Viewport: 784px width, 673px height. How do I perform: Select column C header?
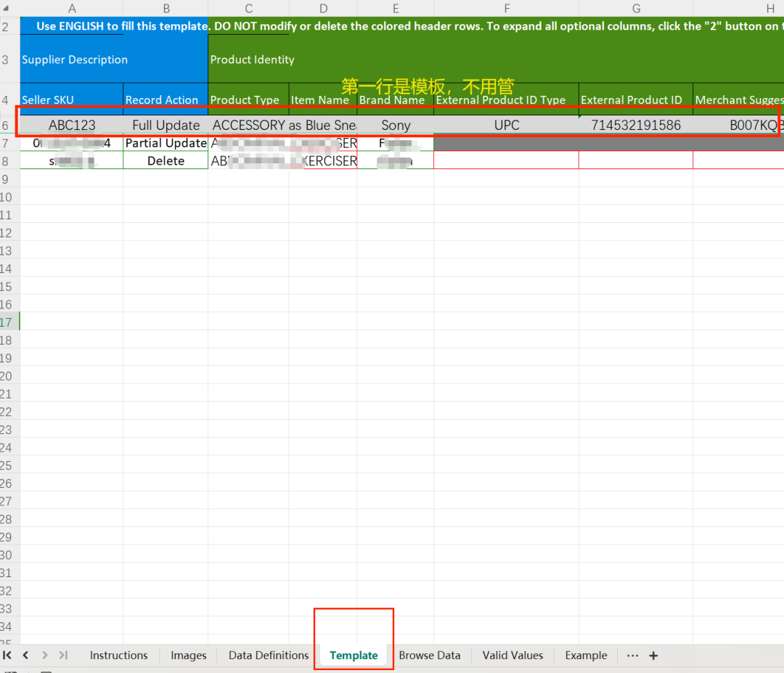coord(248,8)
